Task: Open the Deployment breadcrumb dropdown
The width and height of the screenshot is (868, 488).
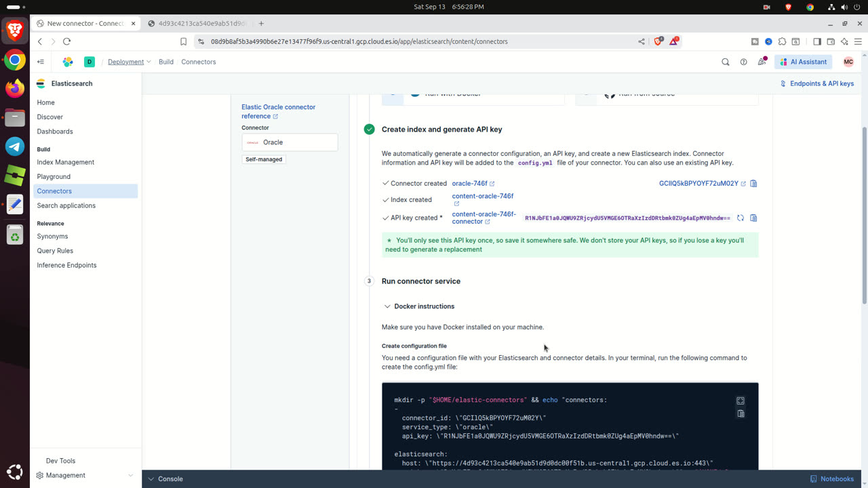Action: tap(130, 62)
